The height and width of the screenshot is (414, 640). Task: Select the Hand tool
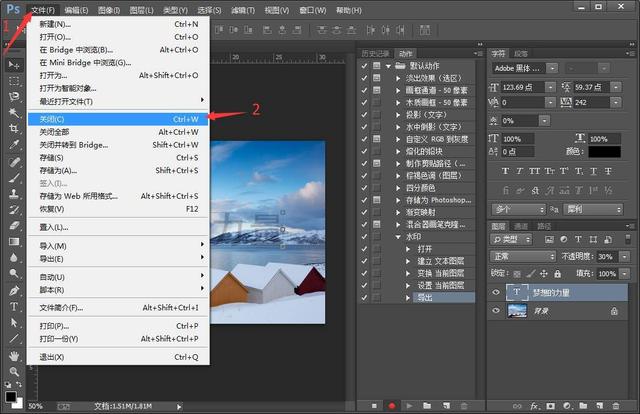tap(14, 356)
